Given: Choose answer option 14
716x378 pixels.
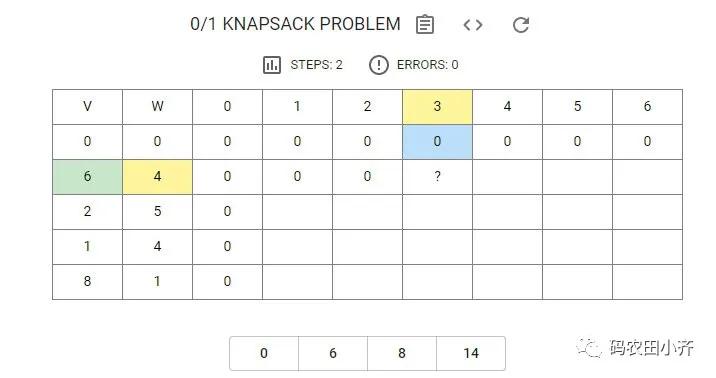Looking at the screenshot, I should pos(471,353).
